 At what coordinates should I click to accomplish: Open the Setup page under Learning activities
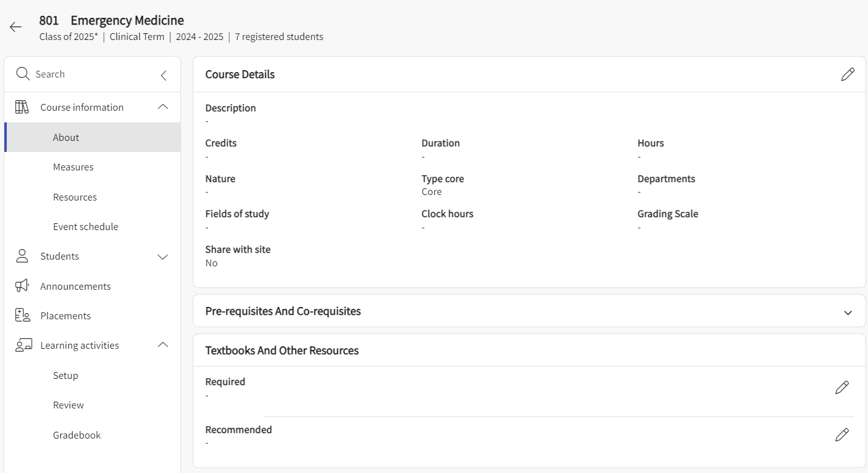65,375
